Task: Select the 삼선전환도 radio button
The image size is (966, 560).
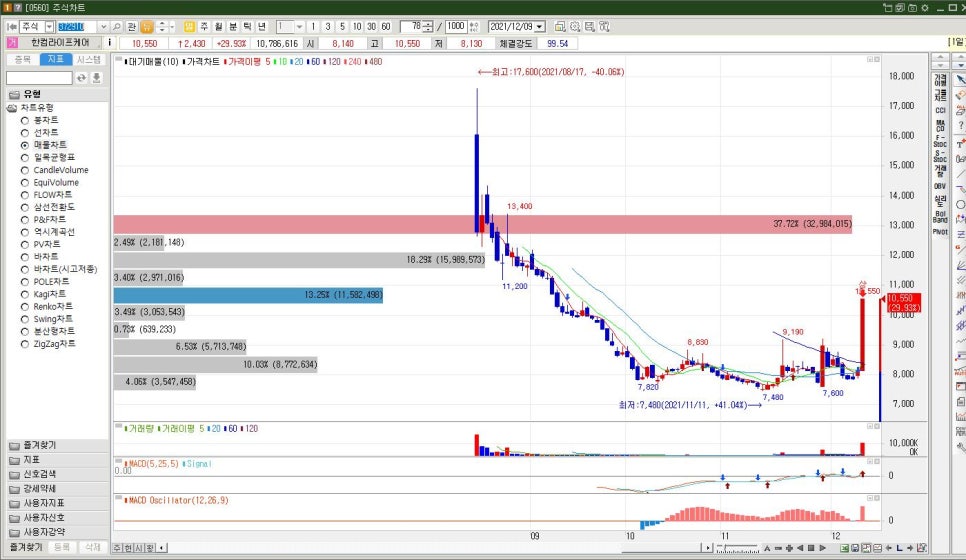Action: (25, 207)
